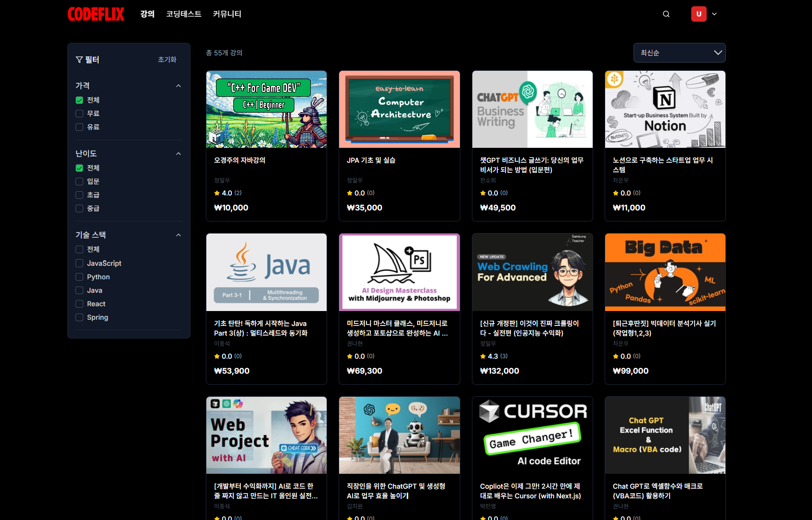
Task: Click price ₩69,300
Action: point(364,371)
